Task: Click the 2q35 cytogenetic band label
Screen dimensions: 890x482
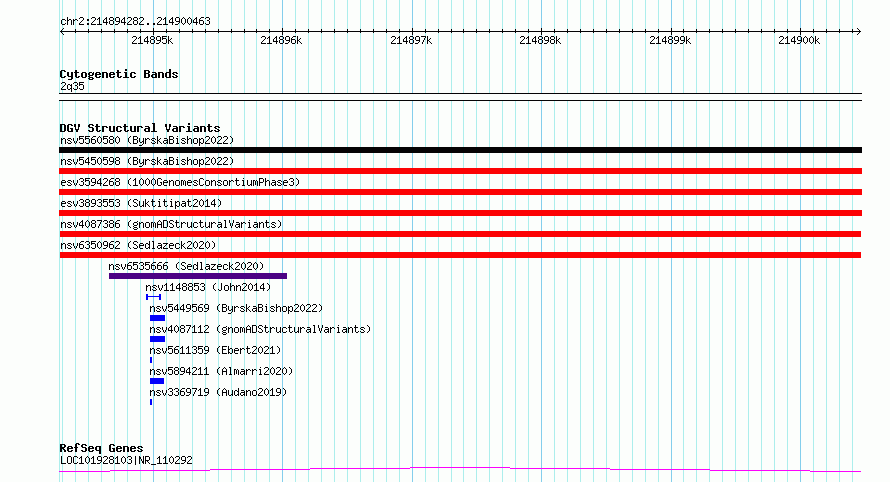Action: [x=72, y=86]
